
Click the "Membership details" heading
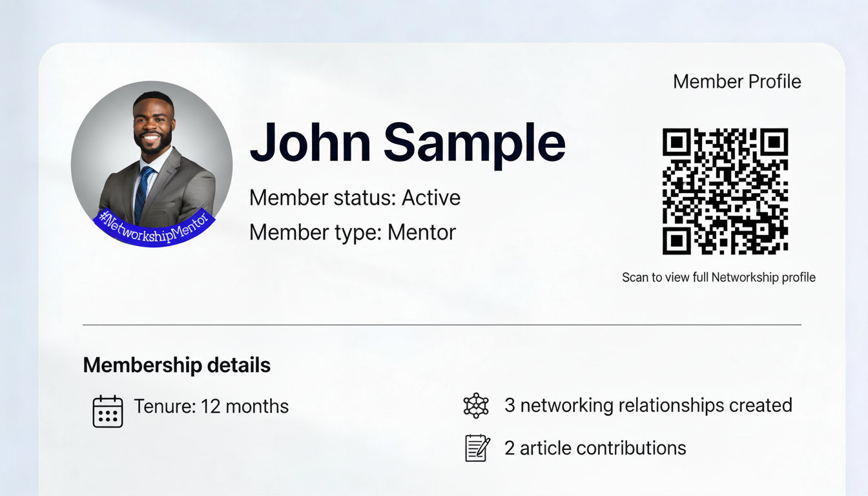click(x=177, y=365)
